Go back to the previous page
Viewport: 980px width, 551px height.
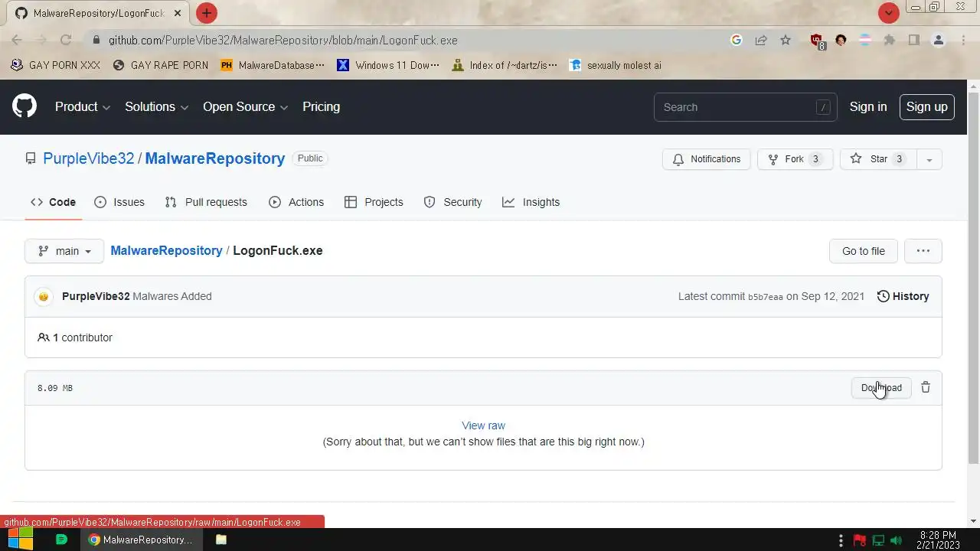click(x=17, y=40)
